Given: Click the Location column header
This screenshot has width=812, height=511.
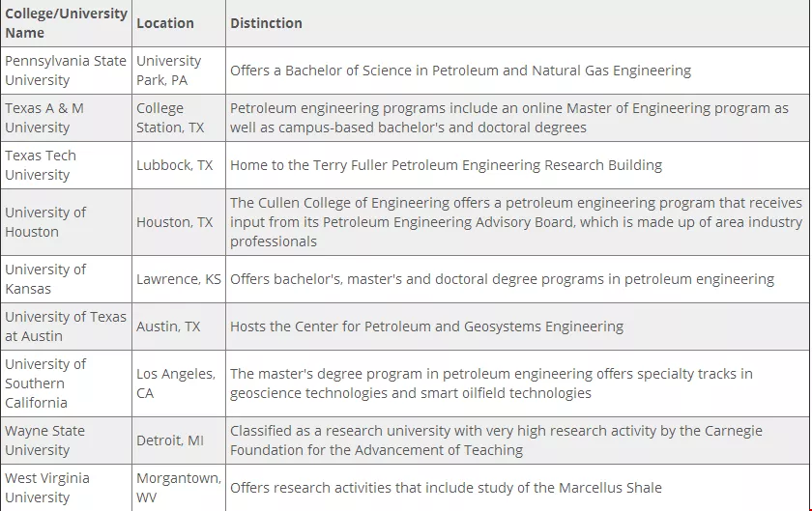Looking at the screenshot, I should click(165, 23).
